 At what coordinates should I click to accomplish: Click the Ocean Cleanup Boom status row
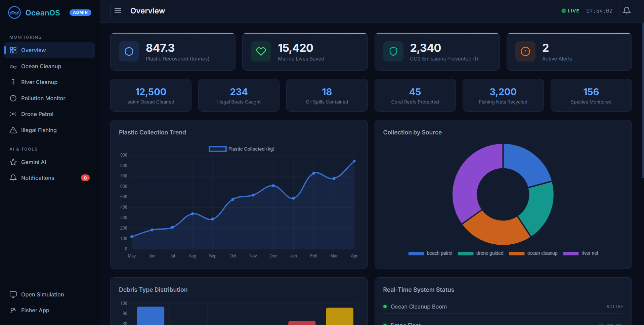tap(503, 307)
